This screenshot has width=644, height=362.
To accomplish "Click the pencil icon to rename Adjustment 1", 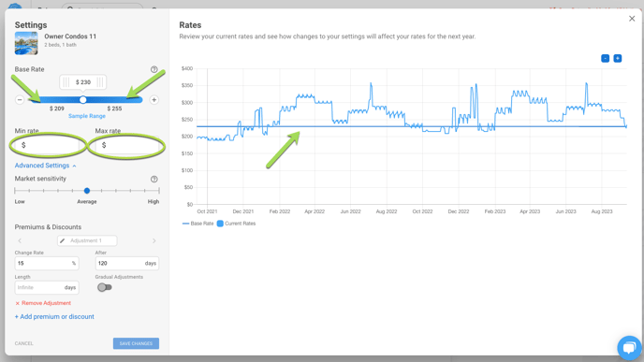I will (63, 240).
